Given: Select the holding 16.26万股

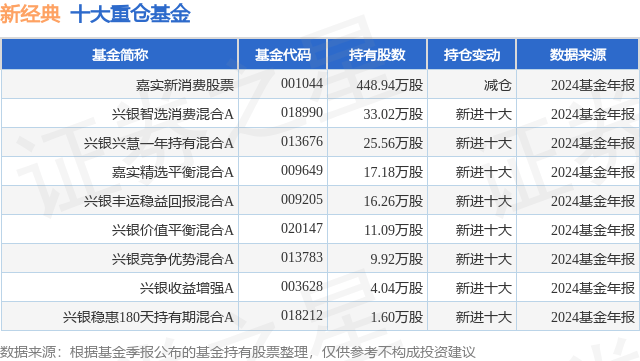Looking at the screenshot, I should point(393,201).
